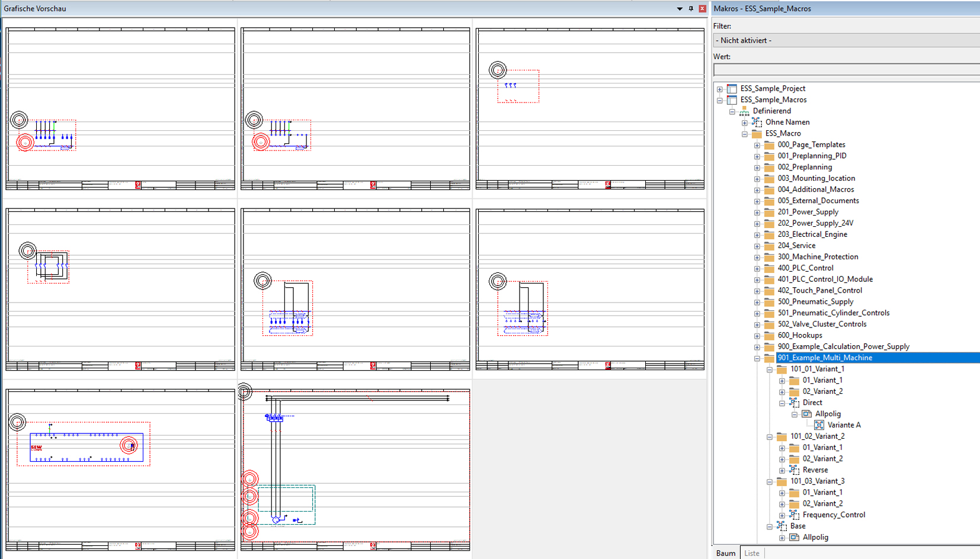The height and width of the screenshot is (559, 980).
Task: Switch to the Liste tab
Action: coord(751,553)
